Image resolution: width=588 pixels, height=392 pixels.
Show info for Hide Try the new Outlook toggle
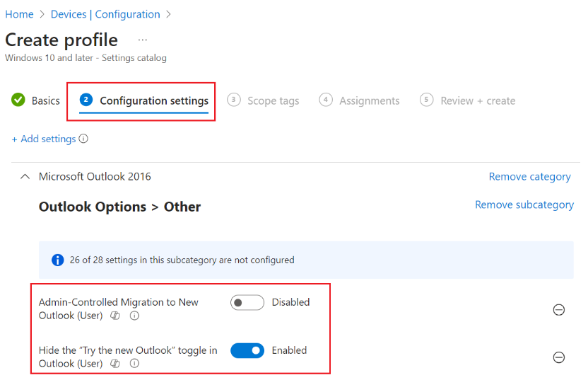[134, 364]
